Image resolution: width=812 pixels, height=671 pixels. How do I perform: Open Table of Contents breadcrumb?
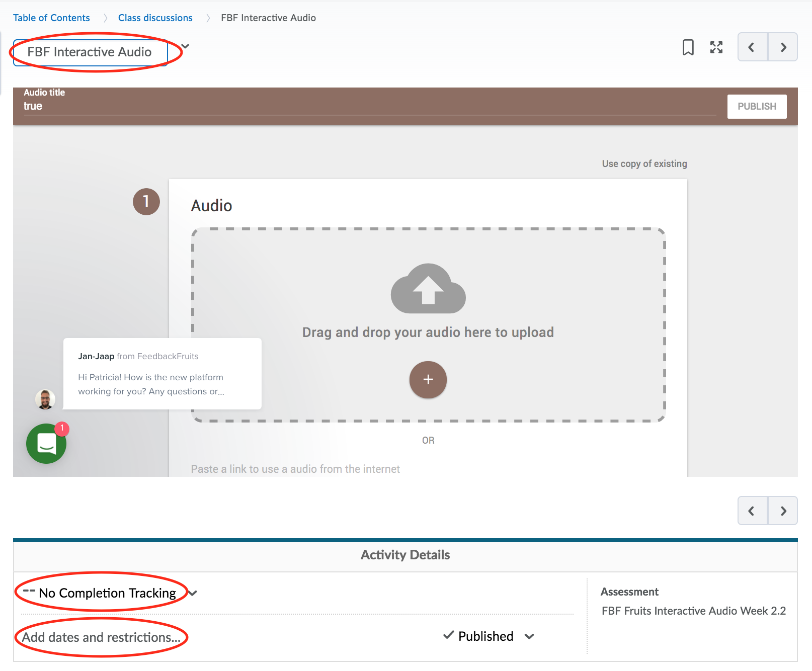pos(51,18)
